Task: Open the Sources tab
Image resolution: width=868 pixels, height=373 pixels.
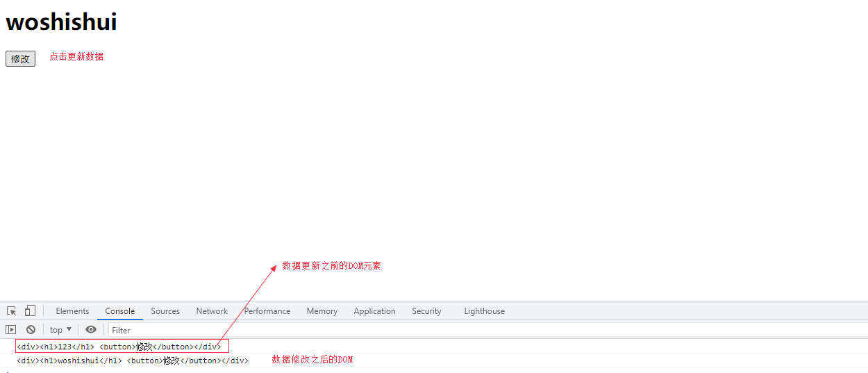Action: pyautogui.click(x=165, y=311)
